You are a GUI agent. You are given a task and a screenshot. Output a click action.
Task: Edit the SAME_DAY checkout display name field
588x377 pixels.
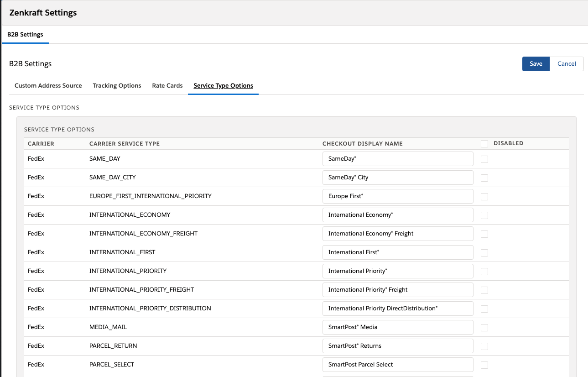(398, 159)
